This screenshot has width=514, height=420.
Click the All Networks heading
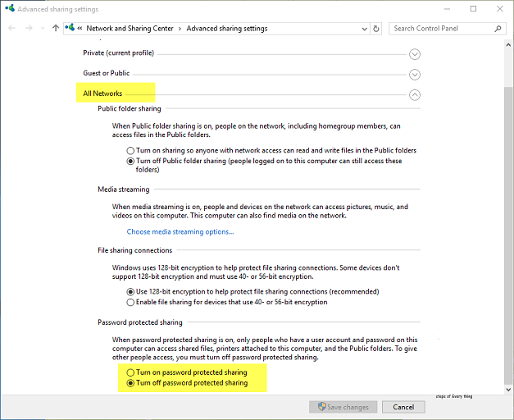[x=102, y=94]
